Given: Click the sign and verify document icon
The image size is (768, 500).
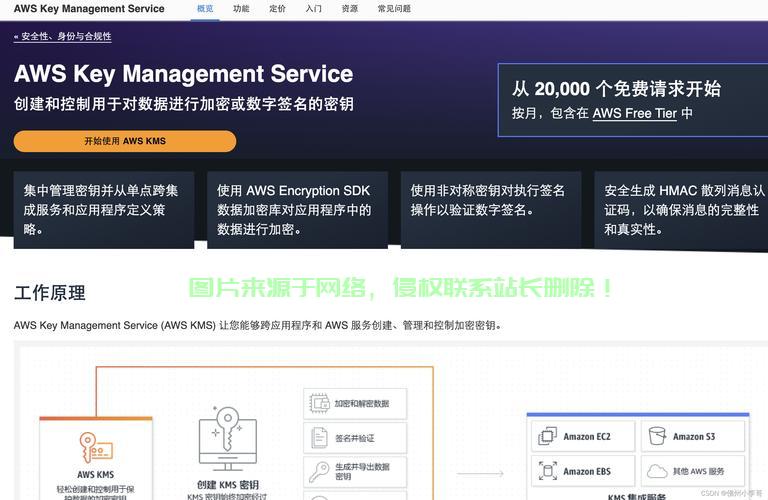Looking at the screenshot, I should point(319,438).
